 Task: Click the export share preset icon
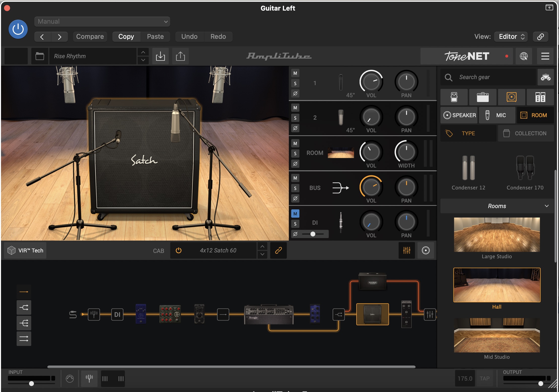pyautogui.click(x=180, y=56)
